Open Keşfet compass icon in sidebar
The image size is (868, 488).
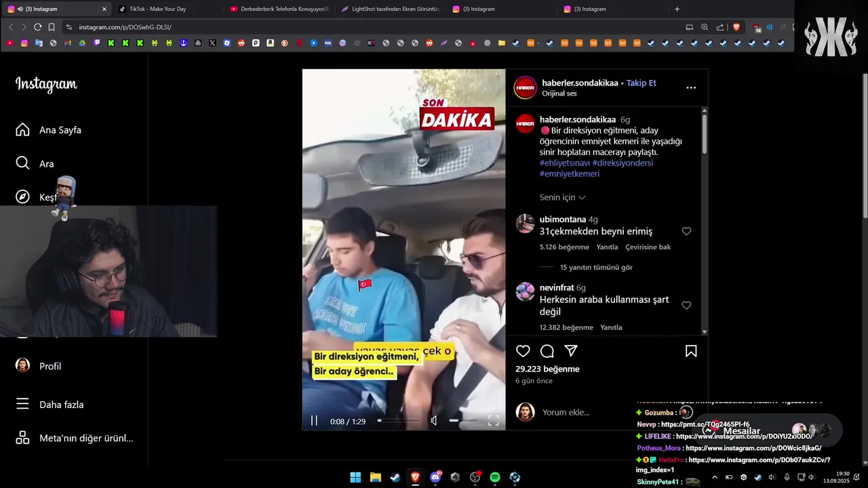tap(22, 197)
